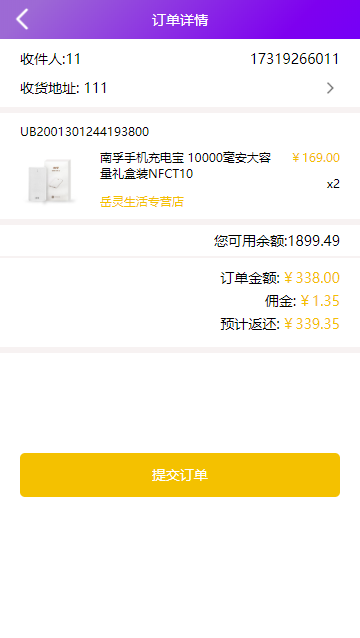Image resolution: width=360 pixels, height=638 pixels.
Task: Tap the 订单详情 header title
Action: (x=180, y=20)
